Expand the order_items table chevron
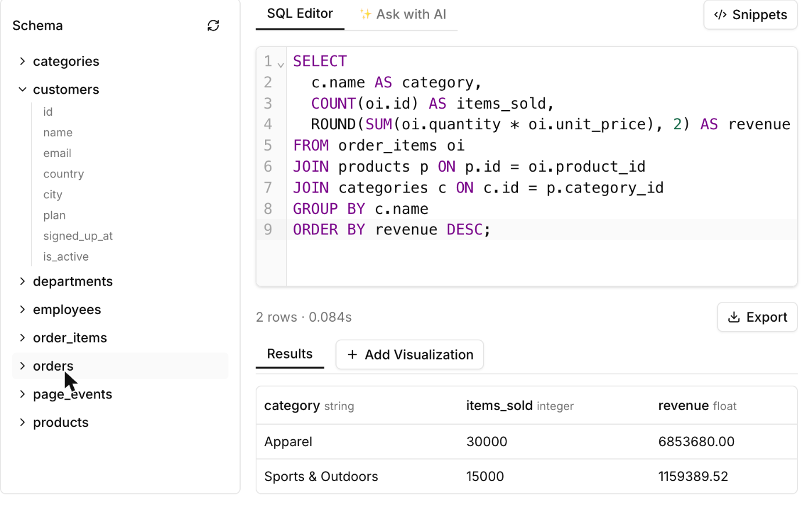 (22, 337)
